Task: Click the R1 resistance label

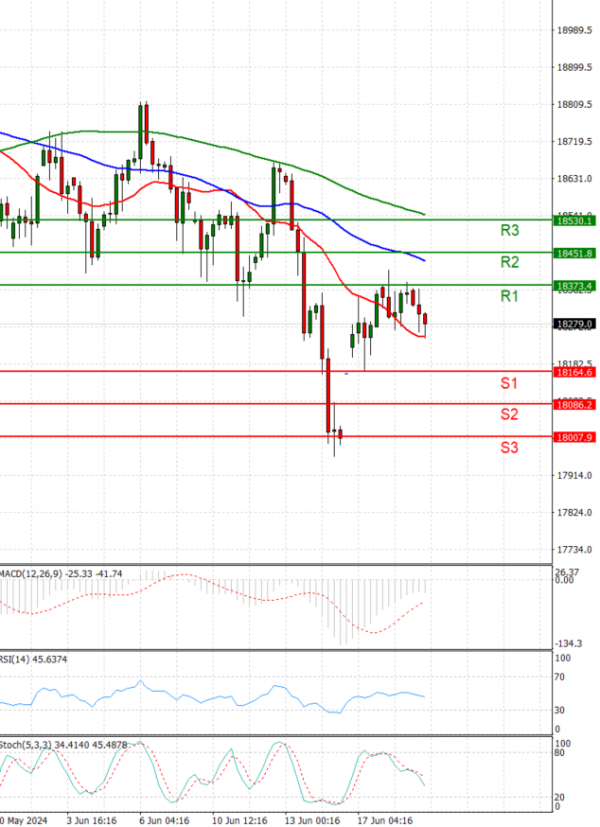Action: (509, 296)
